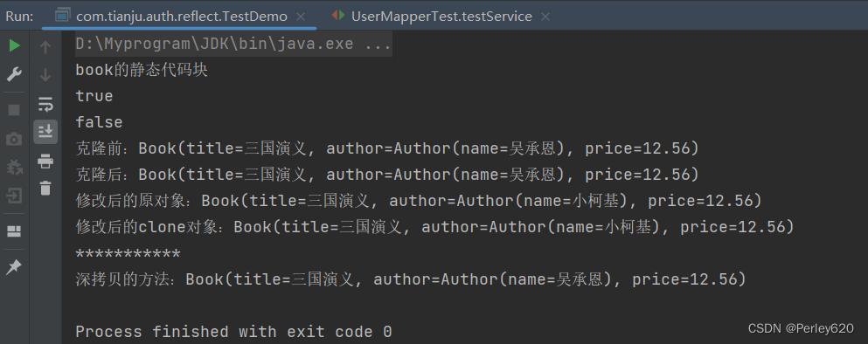Screen dimensions: 868x344
Task: Rerun TestDemo with the green play icon
Action: tap(14, 46)
